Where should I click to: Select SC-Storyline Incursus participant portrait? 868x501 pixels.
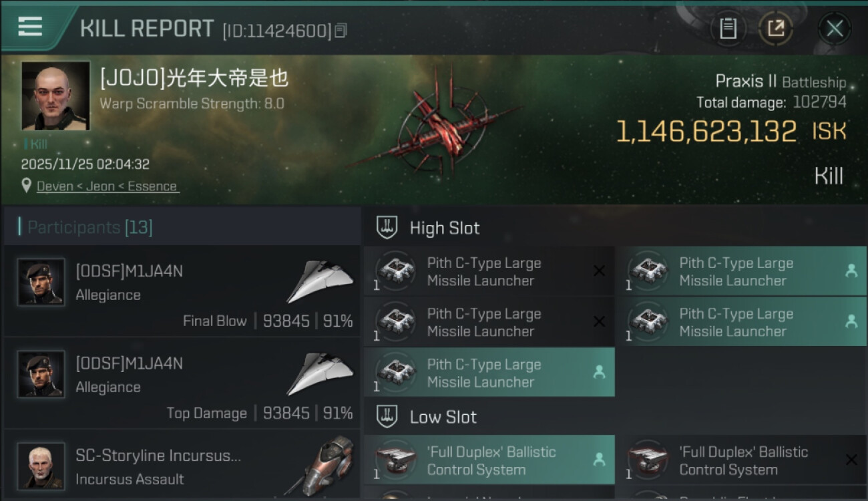41,466
